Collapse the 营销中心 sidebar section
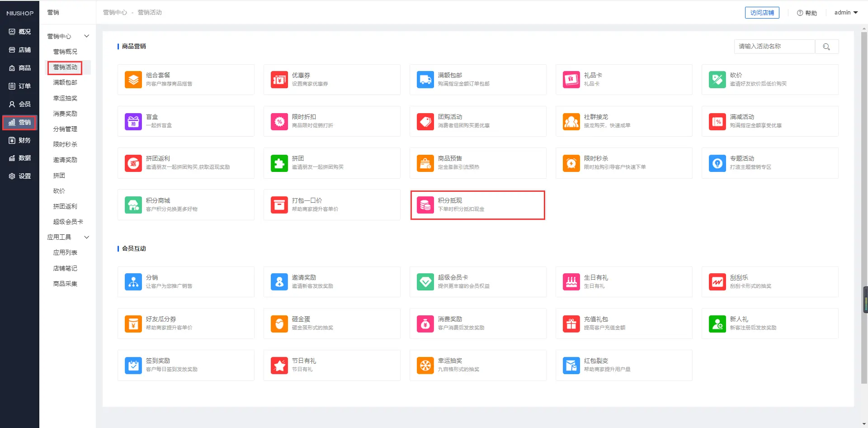Viewport: 868px width, 428px height. pos(86,36)
